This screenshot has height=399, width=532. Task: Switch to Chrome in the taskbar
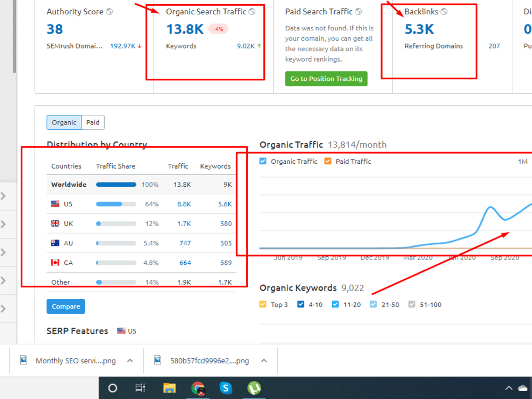pyautogui.click(x=198, y=388)
